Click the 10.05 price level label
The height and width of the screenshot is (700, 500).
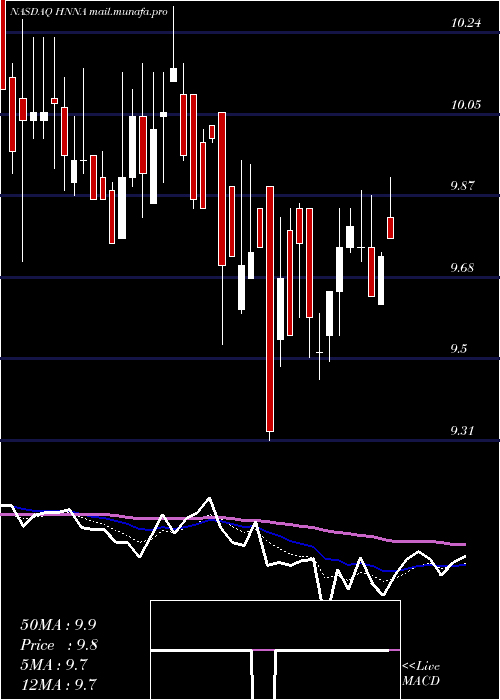pyautogui.click(x=466, y=105)
